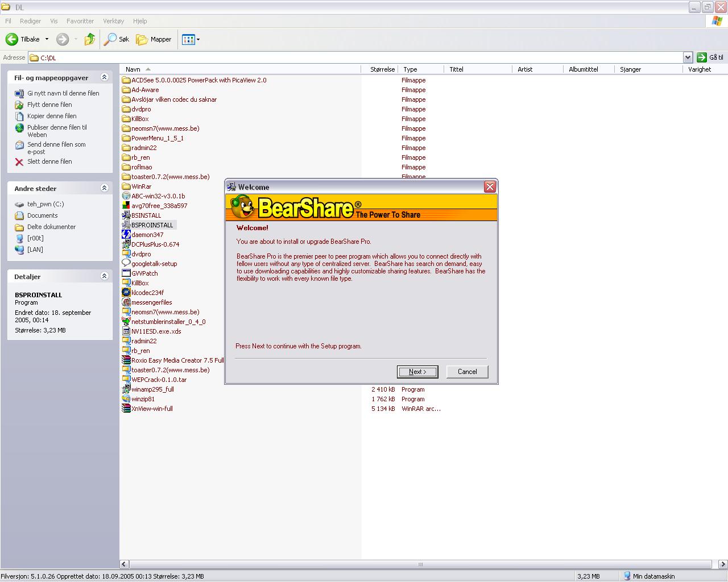Expand the Adresse bar dropdown
Image resolution: width=728 pixels, height=582 pixels.
click(688, 57)
